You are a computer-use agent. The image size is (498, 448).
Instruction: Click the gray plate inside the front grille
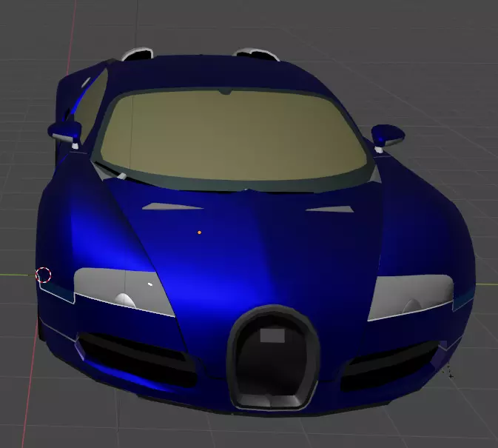(272, 335)
